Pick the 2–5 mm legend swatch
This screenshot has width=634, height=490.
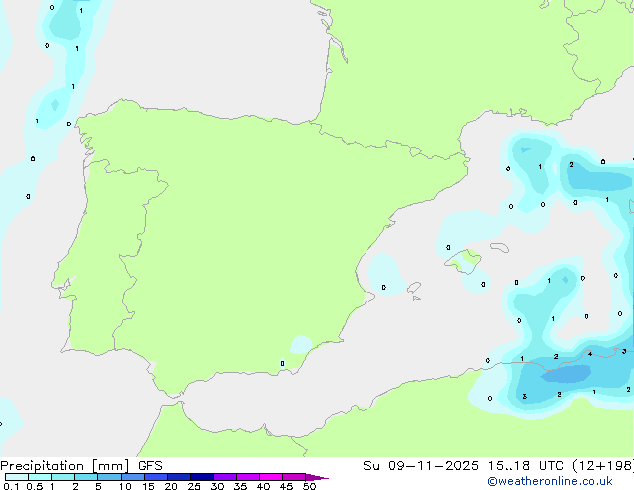click(86, 477)
